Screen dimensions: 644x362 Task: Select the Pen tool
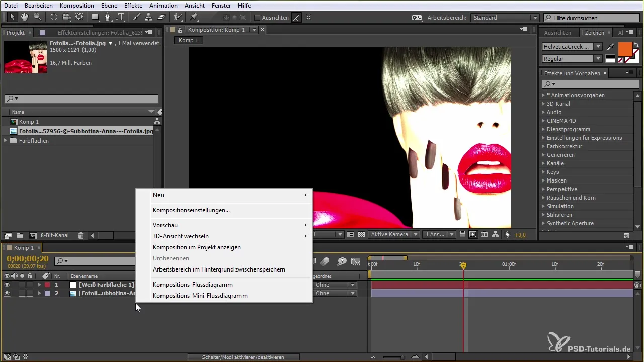pyautogui.click(x=108, y=17)
